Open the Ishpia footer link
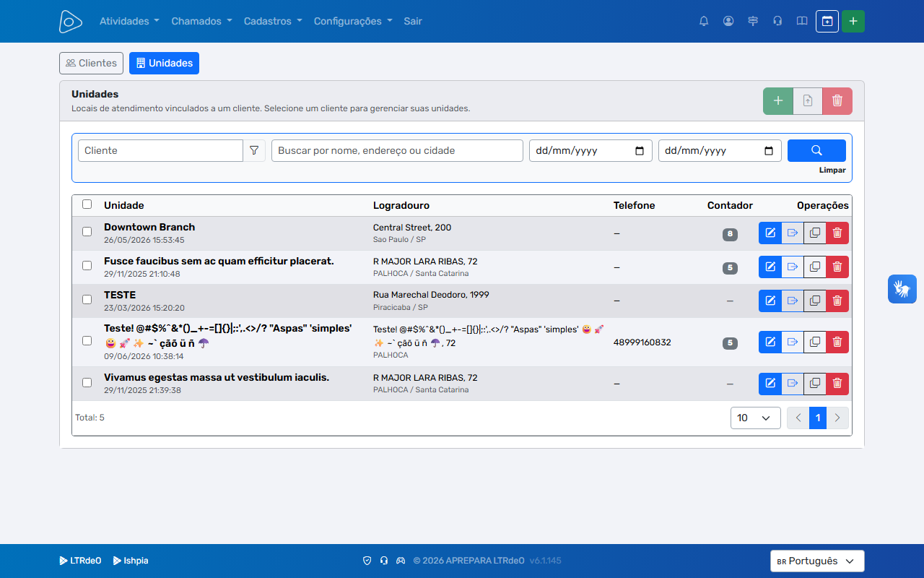 [x=131, y=561]
